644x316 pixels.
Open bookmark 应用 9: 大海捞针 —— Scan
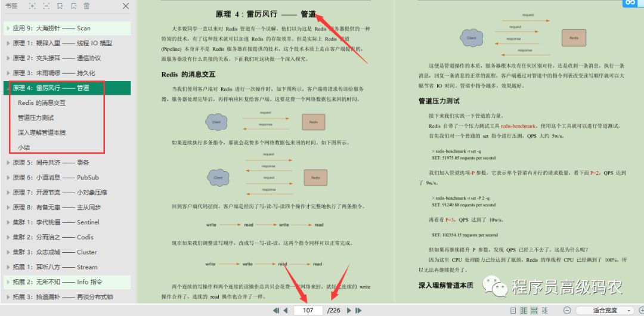[x=51, y=29]
